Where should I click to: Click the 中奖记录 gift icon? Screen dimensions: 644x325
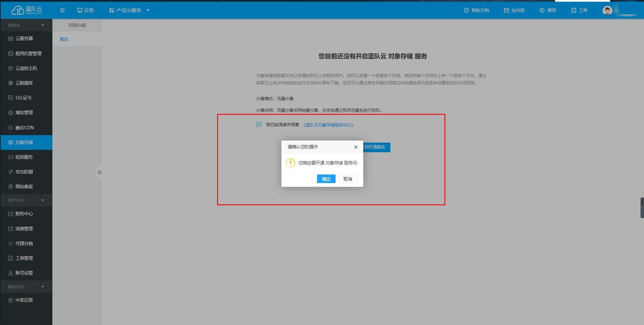[x=11, y=300]
